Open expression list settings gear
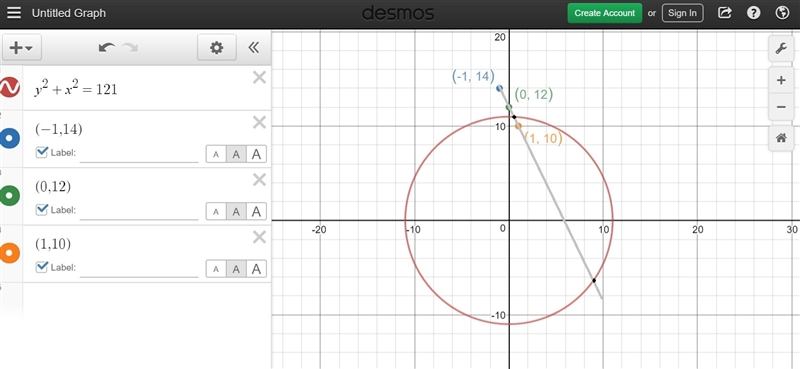The width and height of the screenshot is (800, 369). (217, 48)
